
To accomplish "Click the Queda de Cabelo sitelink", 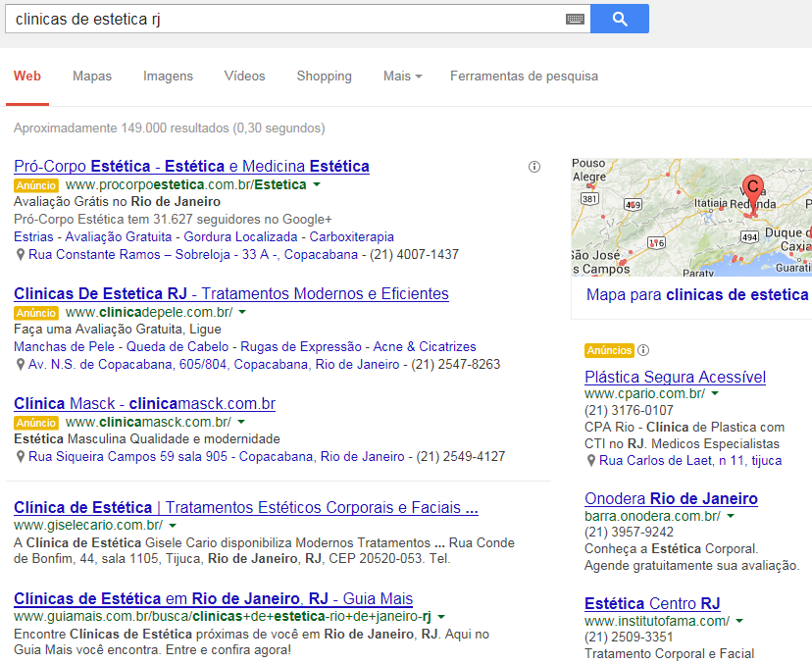I will tap(178, 347).
